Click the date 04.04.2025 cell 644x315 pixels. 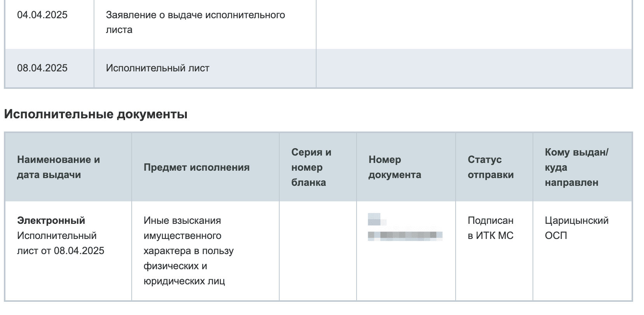coord(42,15)
